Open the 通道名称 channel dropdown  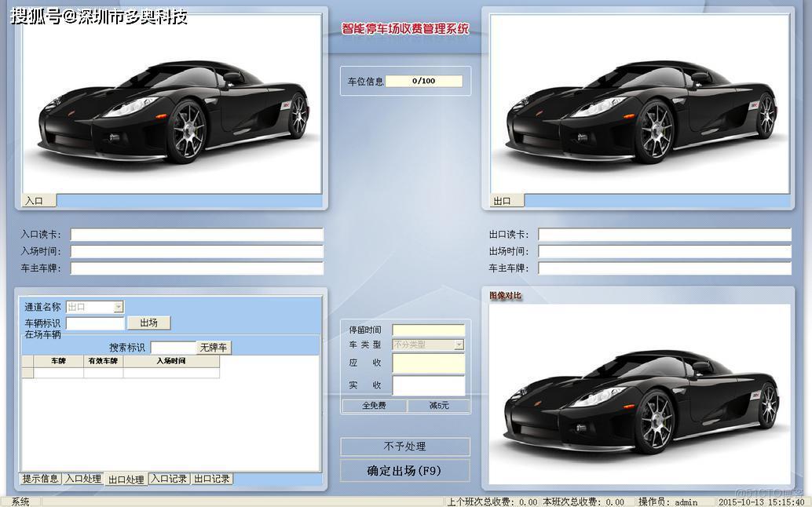[118, 307]
